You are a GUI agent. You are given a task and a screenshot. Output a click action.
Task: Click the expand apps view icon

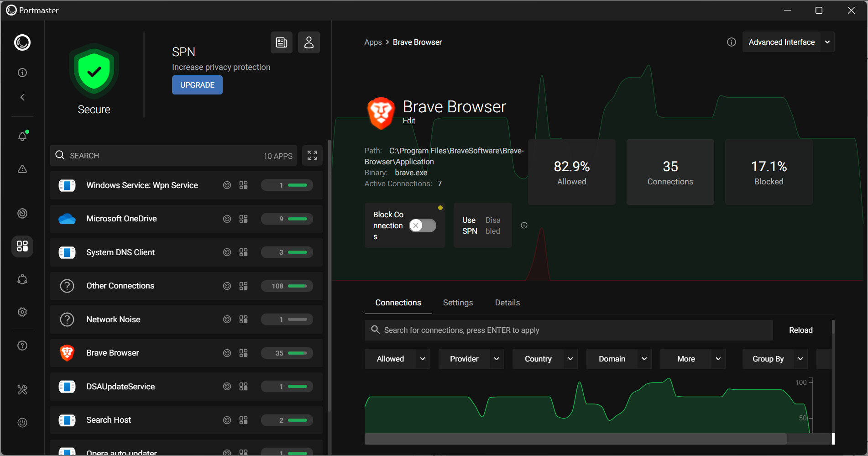click(x=312, y=156)
